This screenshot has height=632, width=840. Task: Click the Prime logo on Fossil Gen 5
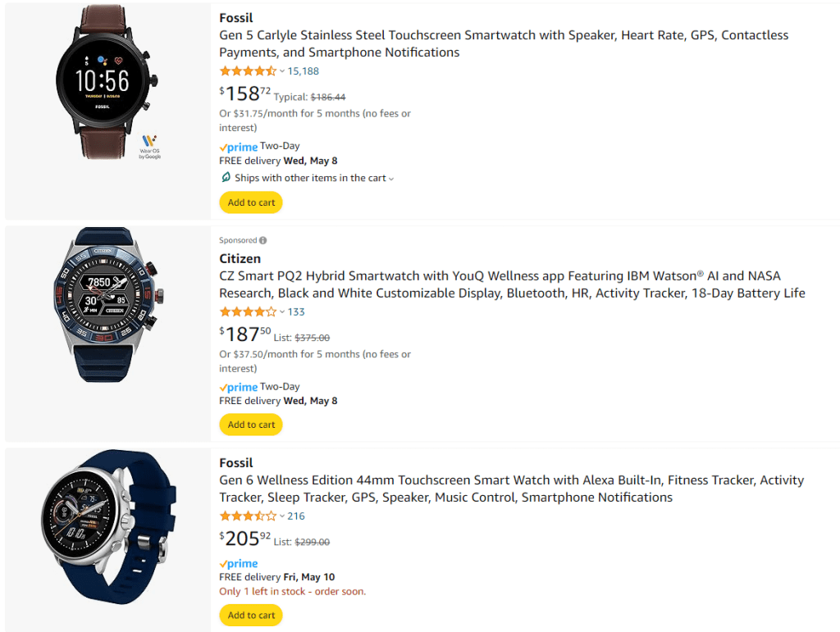click(238, 148)
